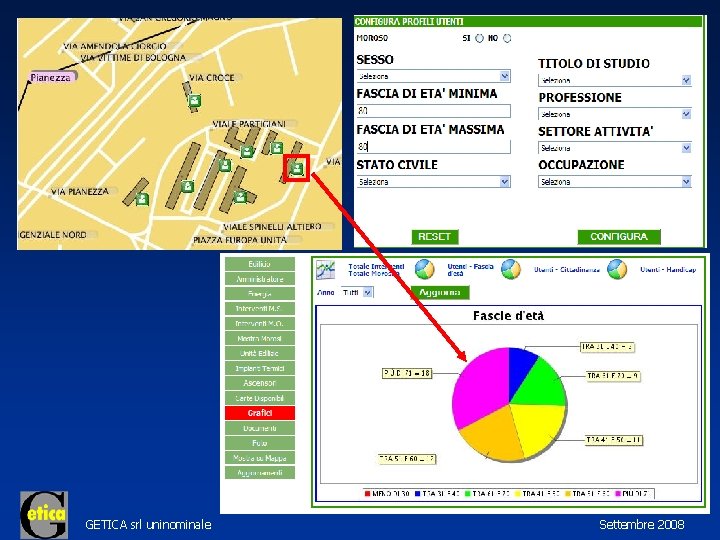Open the Carte Disponibili menu item
The width and height of the screenshot is (720, 540).
(x=259, y=398)
